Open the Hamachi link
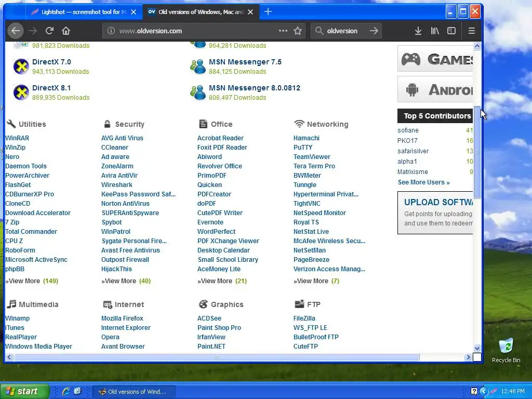532x399 pixels. [307, 138]
